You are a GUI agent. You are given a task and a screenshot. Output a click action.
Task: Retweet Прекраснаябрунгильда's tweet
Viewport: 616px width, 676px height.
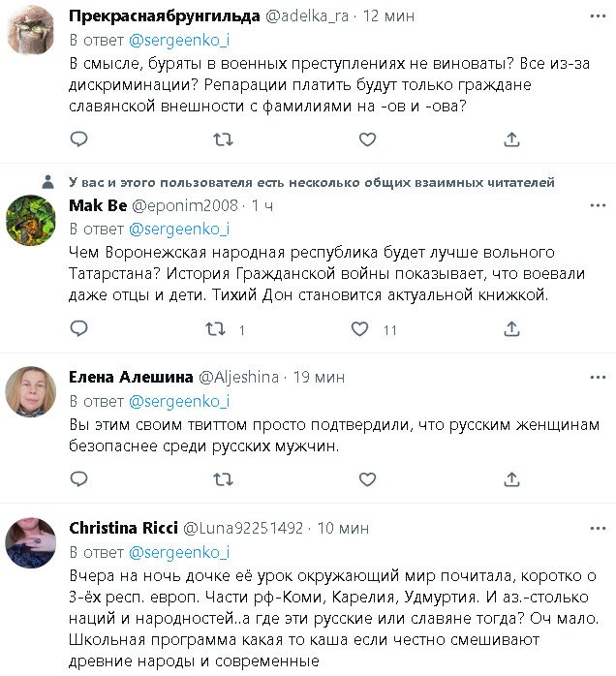coord(222,139)
